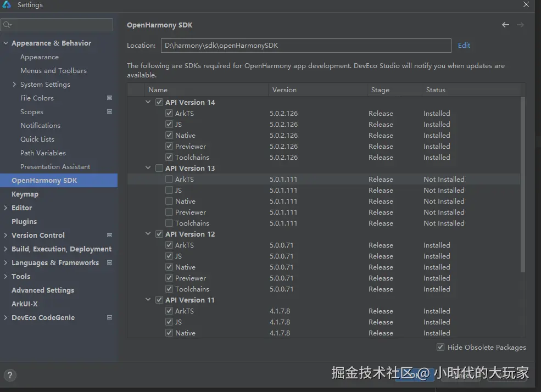Expand the Editor section
This screenshot has width=541, height=392.
coord(5,208)
